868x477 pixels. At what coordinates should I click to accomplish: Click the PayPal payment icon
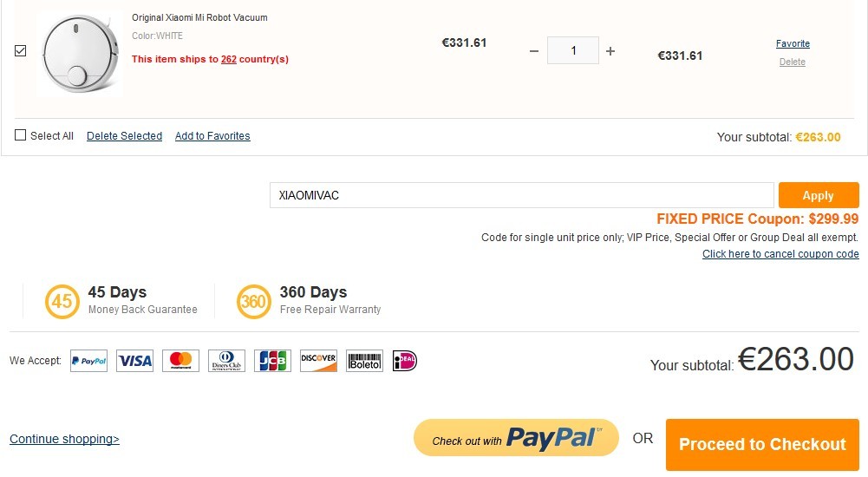tap(88, 361)
